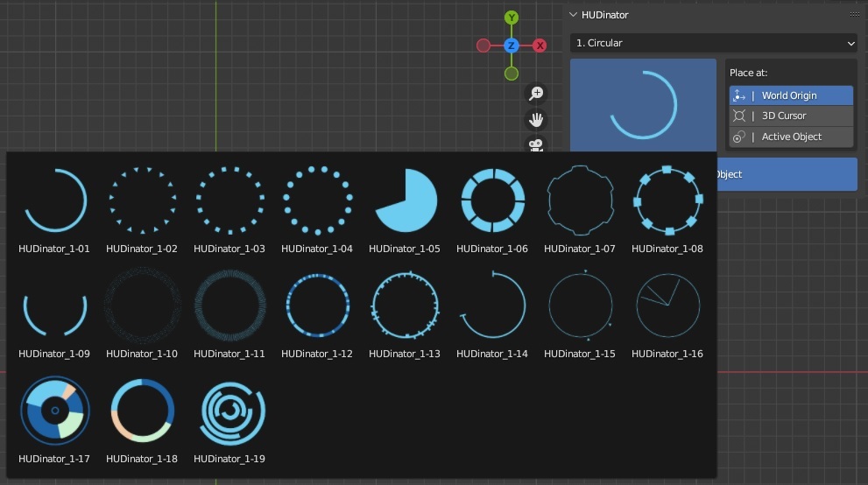Viewport: 868px width, 485px height.
Task: Grab the HUDinator panel drag handle
Action: [855, 14]
